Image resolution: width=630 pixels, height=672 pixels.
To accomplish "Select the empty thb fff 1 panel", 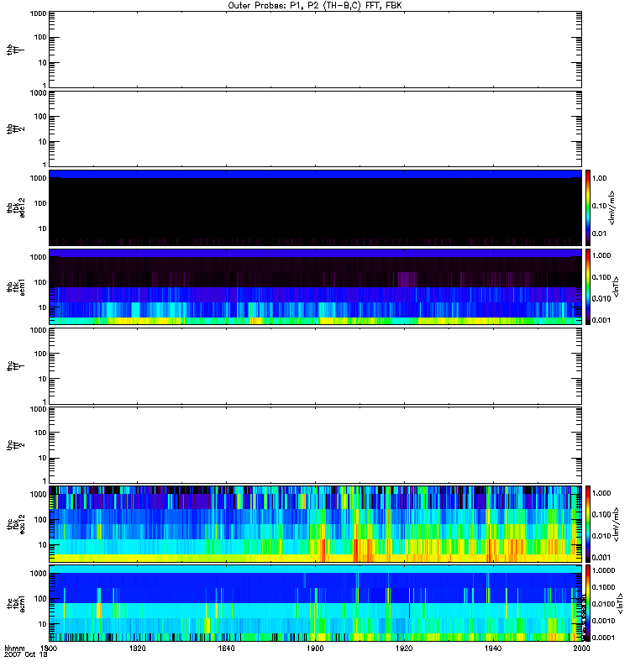I will (315, 50).
